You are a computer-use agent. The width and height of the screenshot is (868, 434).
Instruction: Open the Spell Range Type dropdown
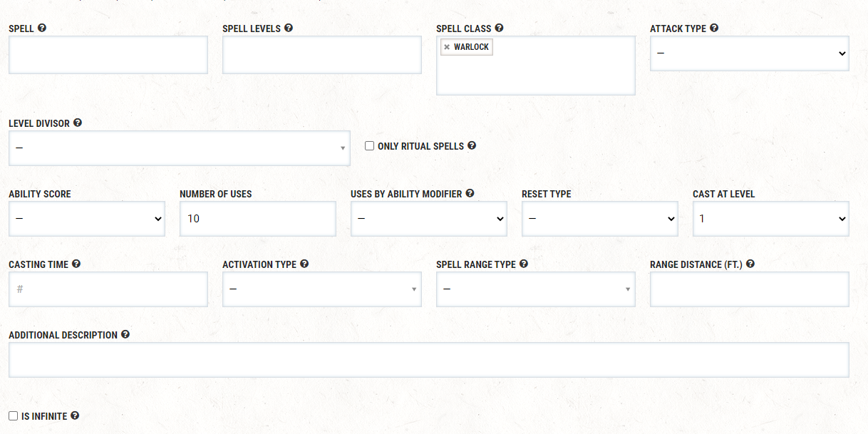[535, 289]
